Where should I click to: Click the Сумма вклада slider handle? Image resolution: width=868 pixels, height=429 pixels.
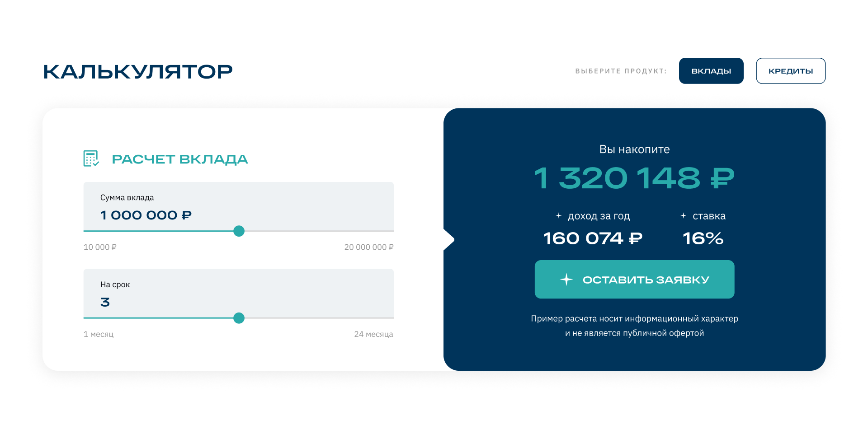239,231
